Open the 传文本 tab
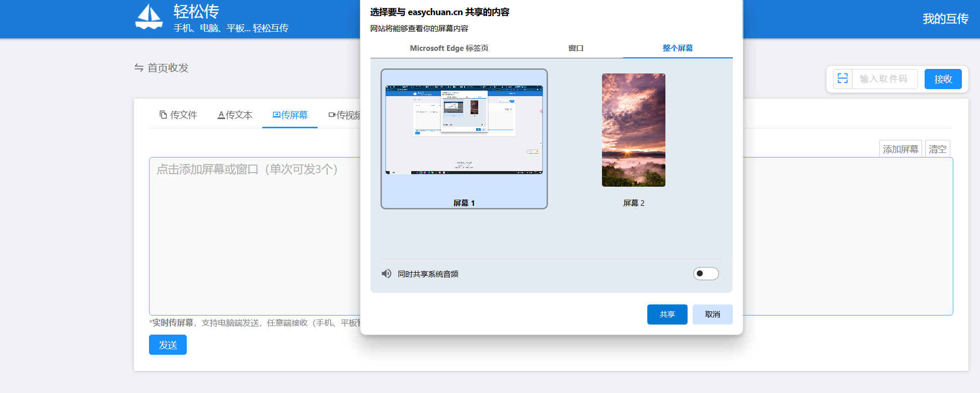Screen dimensions: 980x393 (235, 115)
